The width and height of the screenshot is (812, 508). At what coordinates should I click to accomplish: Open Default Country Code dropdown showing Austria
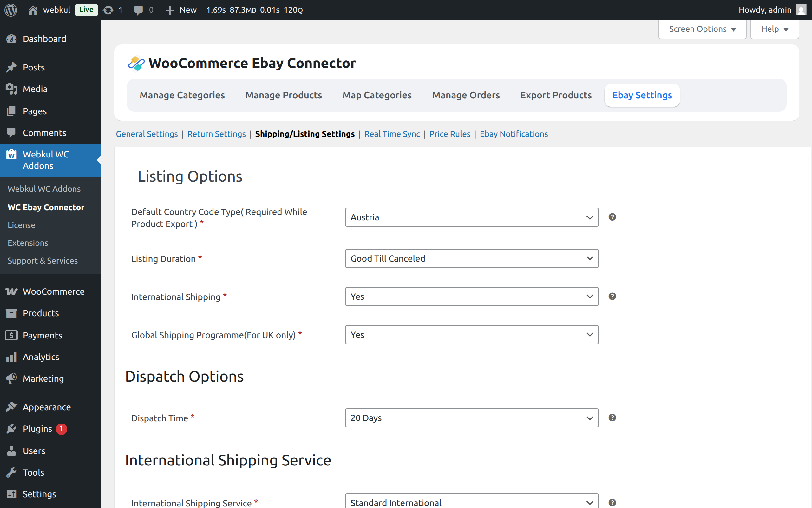(472, 217)
